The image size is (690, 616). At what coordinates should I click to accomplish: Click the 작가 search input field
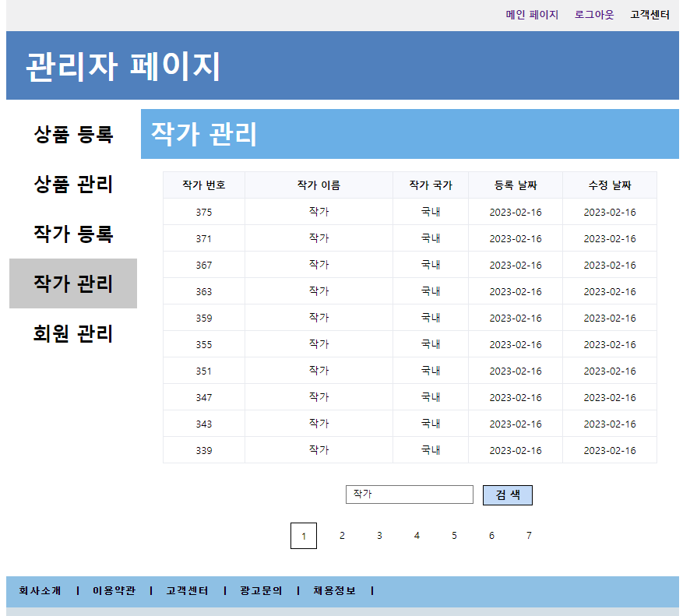(x=409, y=495)
